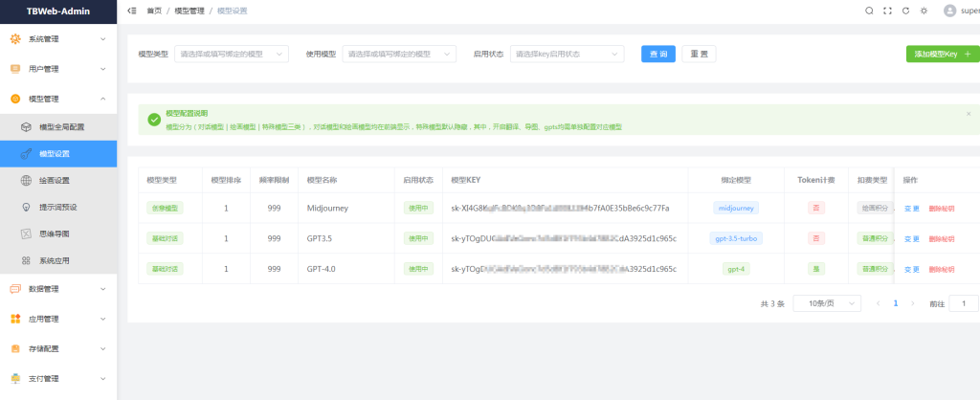Change the 10条/页 page size selector
The width and height of the screenshot is (980, 400).
(x=826, y=303)
